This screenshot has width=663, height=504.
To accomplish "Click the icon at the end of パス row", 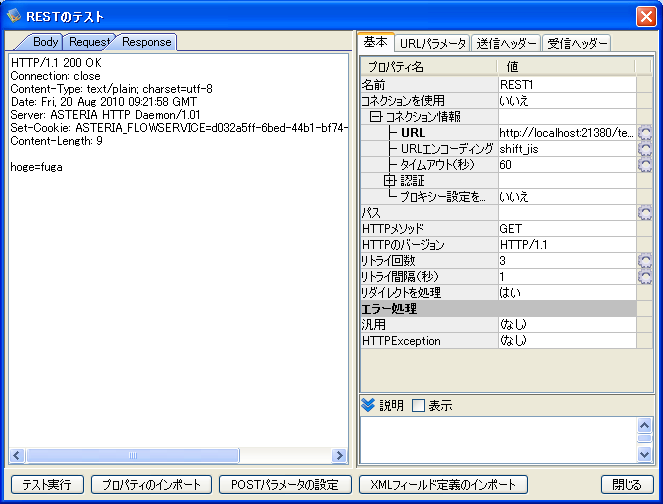I will click(x=645, y=213).
